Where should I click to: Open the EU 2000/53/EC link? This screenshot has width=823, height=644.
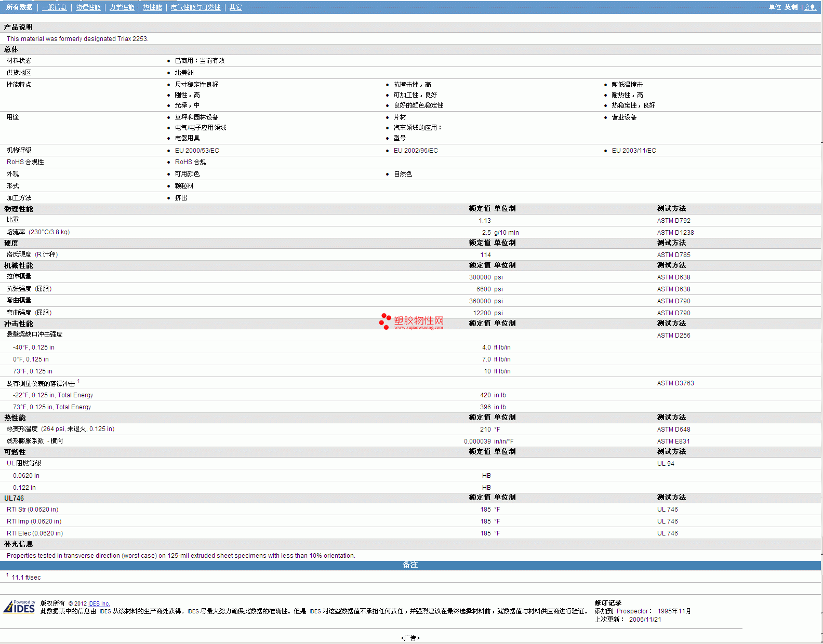pyautogui.click(x=197, y=151)
